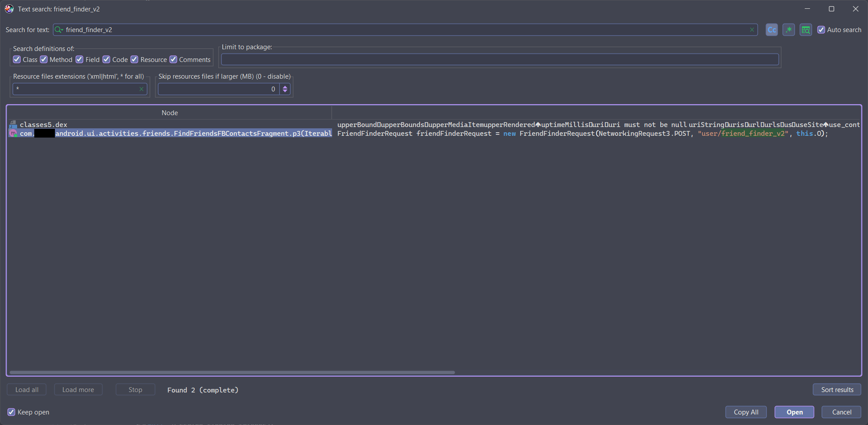Toggle the Code checkbox
The height and width of the screenshot is (425, 868).
(106, 59)
